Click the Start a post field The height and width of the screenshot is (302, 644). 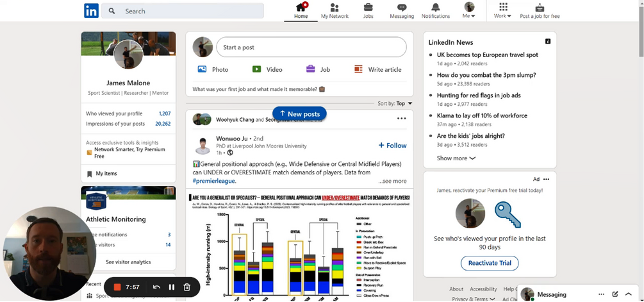tap(311, 47)
